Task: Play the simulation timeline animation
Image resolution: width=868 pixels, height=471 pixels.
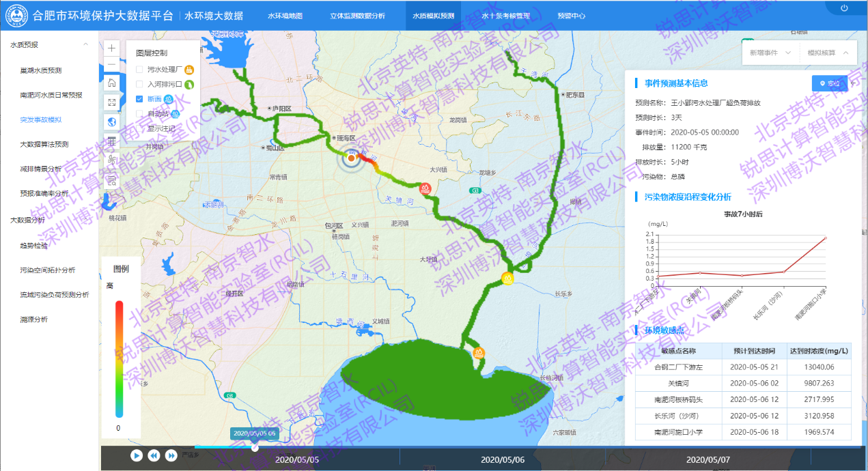Action: tap(137, 455)
